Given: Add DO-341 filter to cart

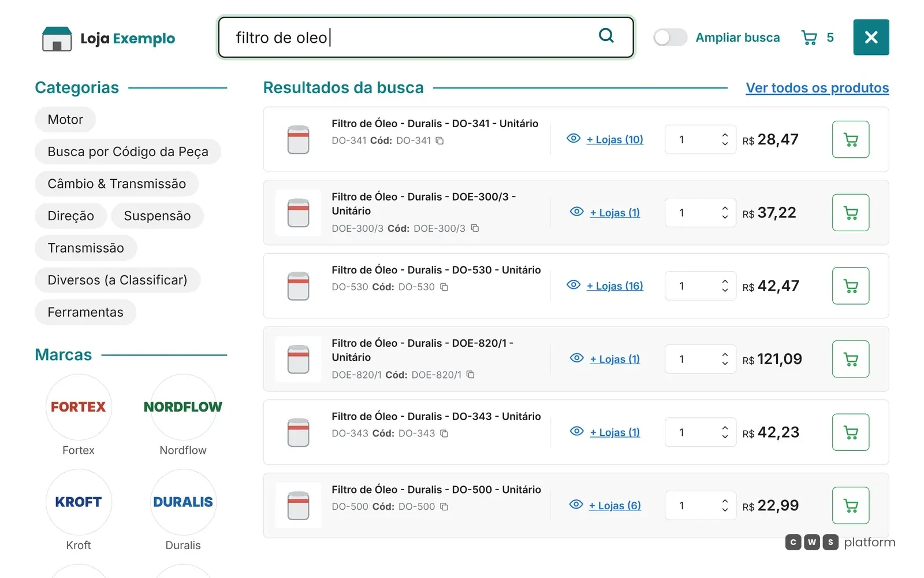Looking at the screenshot, I should coord(850,139).
